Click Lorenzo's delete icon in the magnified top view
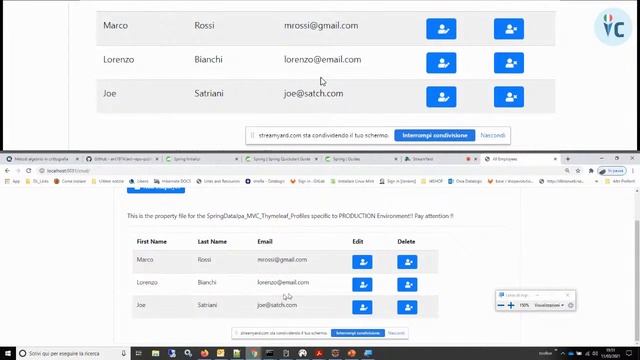The image size is (640, 360). click(509, 63)
